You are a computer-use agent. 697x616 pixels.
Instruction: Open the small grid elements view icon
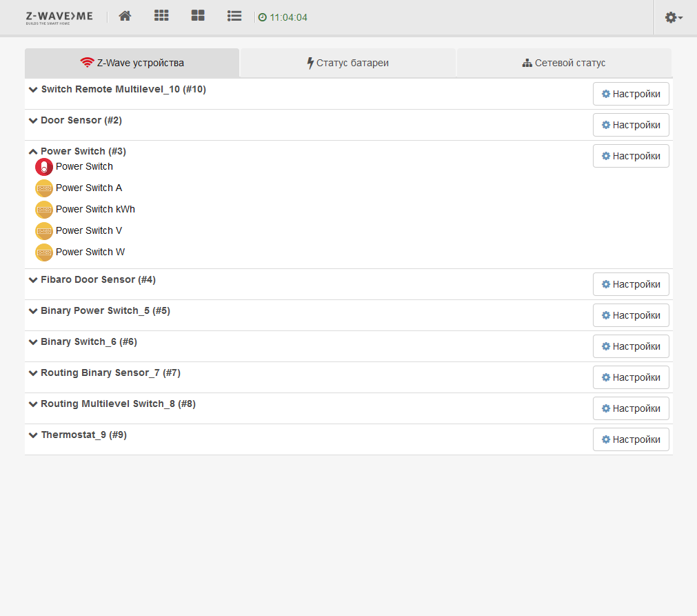tap(161, 16)
